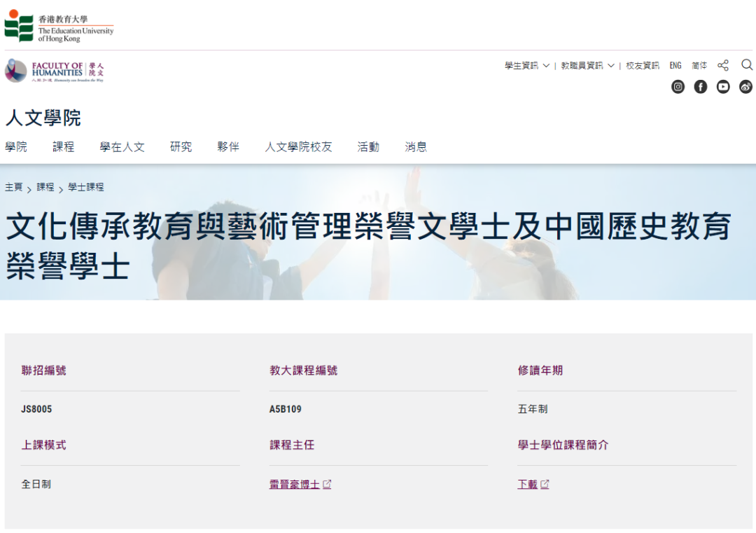This screenshot has height=533, width=756.
Task: Open the YouTube channel icon
Action: click(722, 86)
